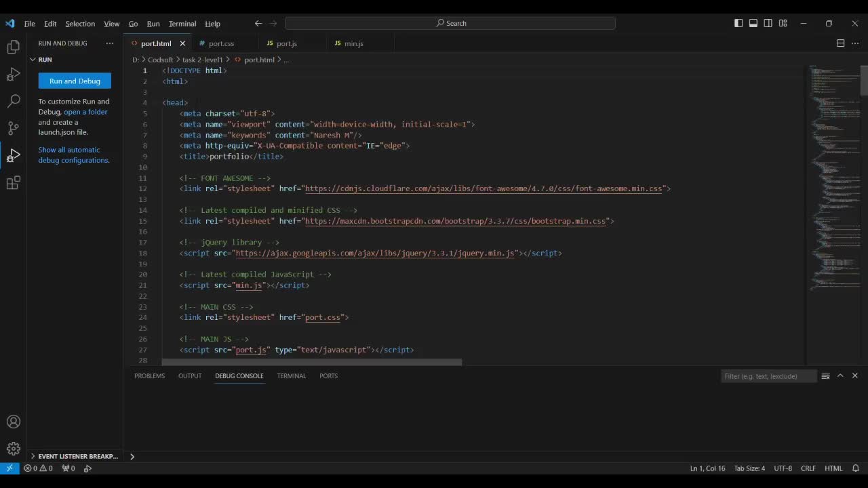The width and height of the screenshot is (868, 488).
Task: Toggle the primary side bar layout icon
Action: click(x=738, y=23)
